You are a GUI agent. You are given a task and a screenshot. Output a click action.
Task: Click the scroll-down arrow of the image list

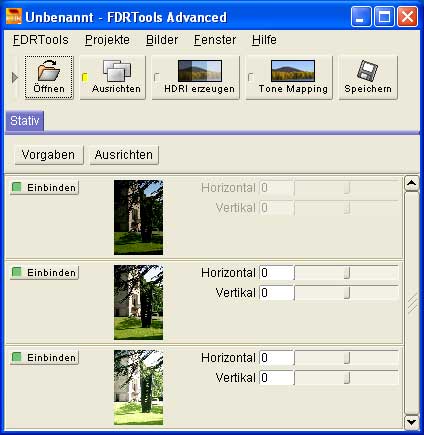(412, 422)
